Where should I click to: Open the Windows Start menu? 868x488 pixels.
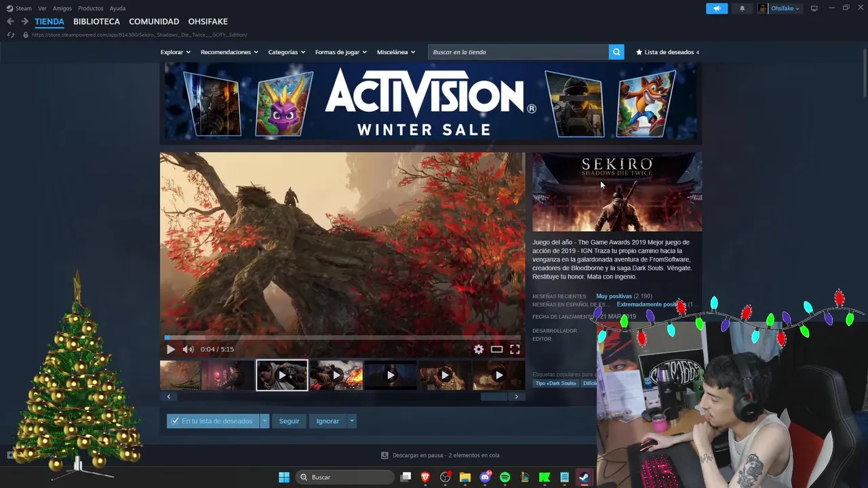pyautogui.click(x=284, y=477)
